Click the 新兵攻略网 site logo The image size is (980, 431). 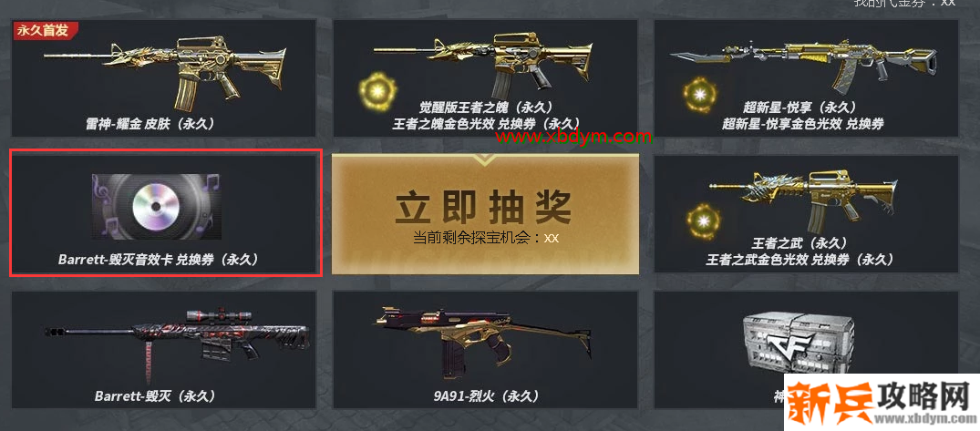(x=882, y=402)
